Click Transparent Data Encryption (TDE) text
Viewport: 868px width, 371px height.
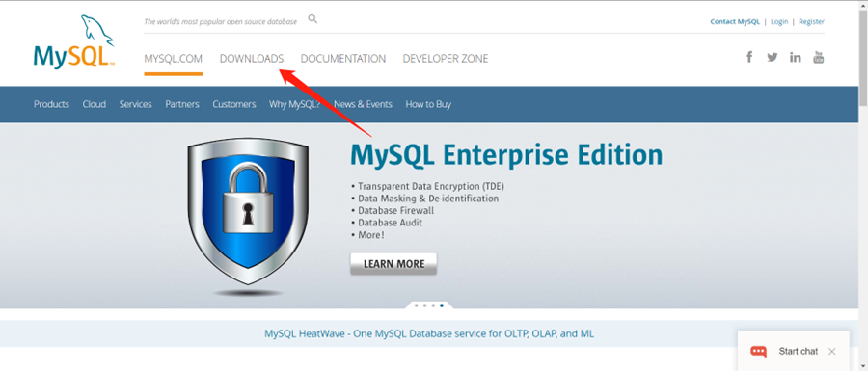pyautogui.click(x=431, y=186)
